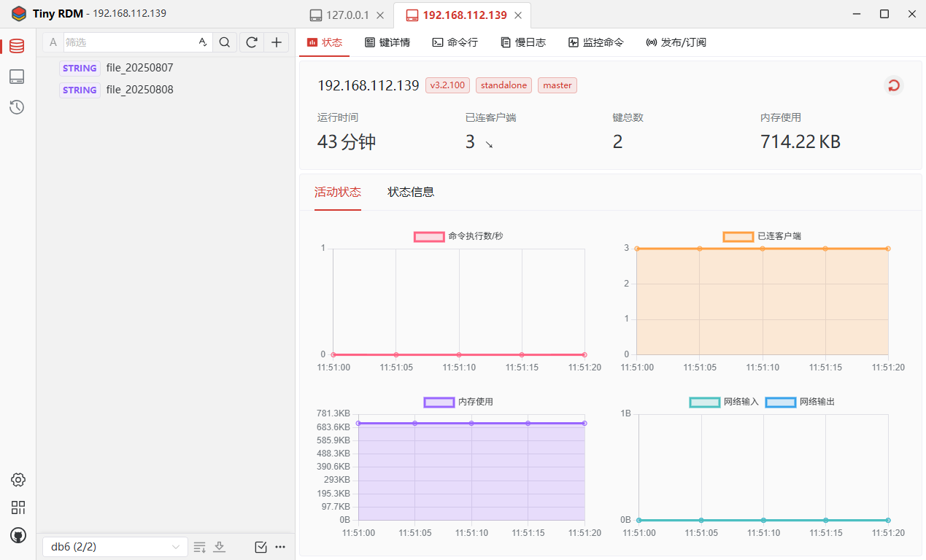Toggle the 已连客户端 legend swatch
The height and width of the screenshot is (560, 926).
click(x=738, y=236)
